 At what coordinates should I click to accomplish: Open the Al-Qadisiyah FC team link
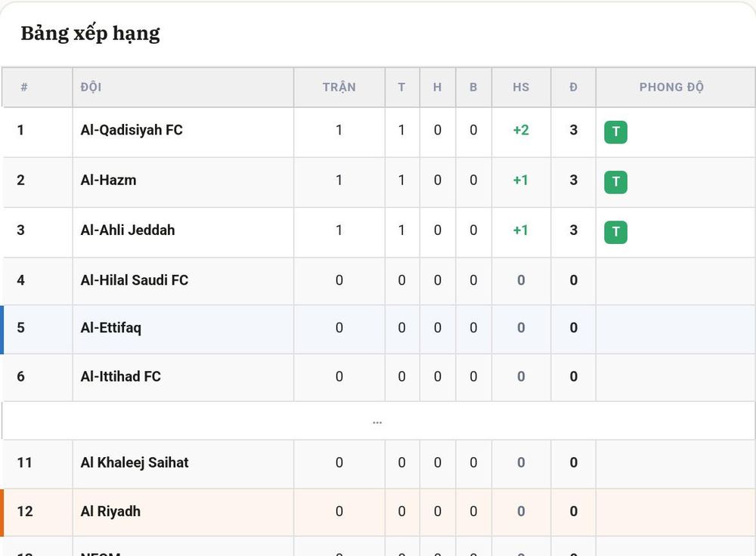click(x=132, y=130)
